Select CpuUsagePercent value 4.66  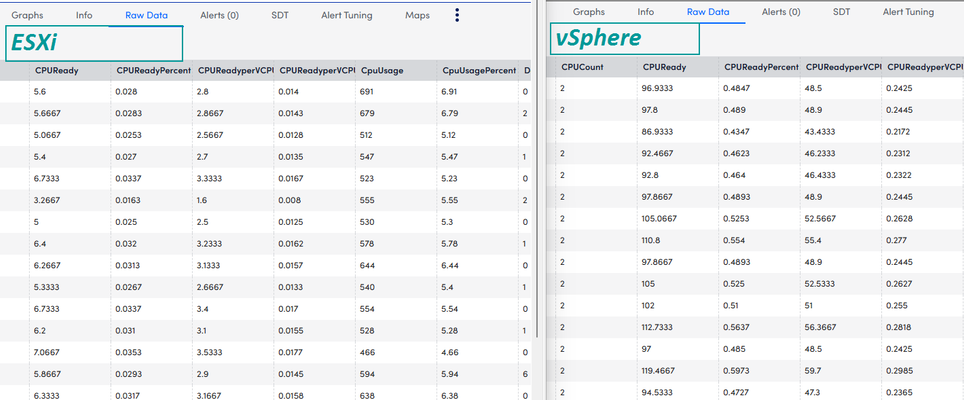click(x=450, y=352)
